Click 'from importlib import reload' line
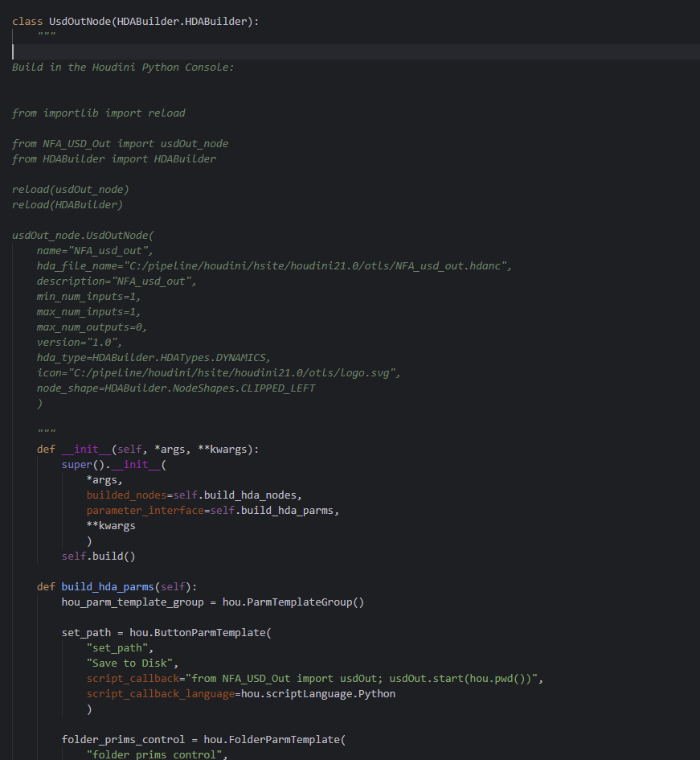The height and width of the screenshot is (760, 700). pos(98,113)
